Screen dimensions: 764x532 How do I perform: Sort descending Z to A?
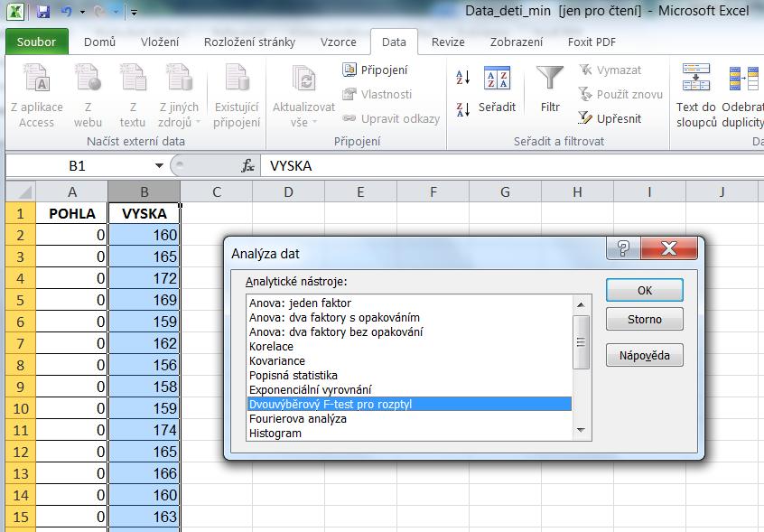[463, 109]
